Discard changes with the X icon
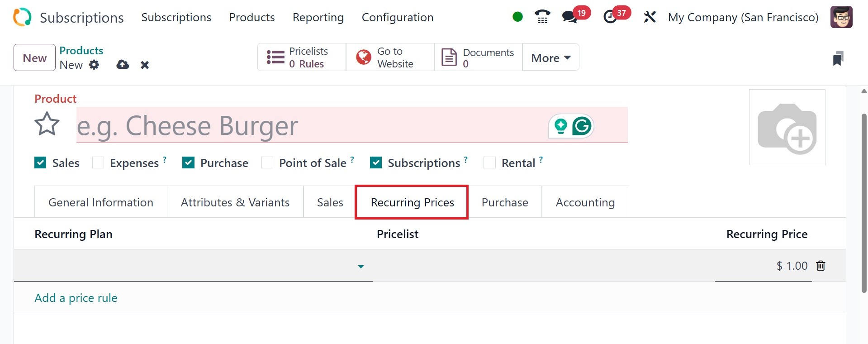 [145, 65]
